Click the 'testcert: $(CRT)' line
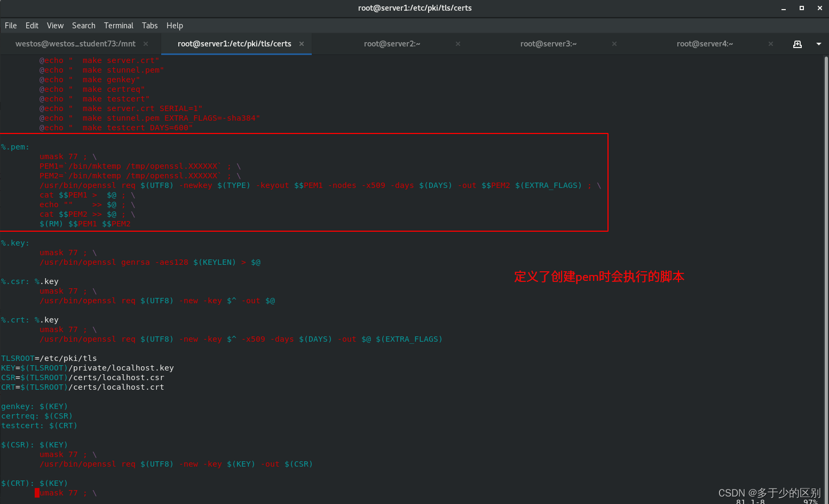The width and height of the screenshot is (829, 504). pos(40,426)
